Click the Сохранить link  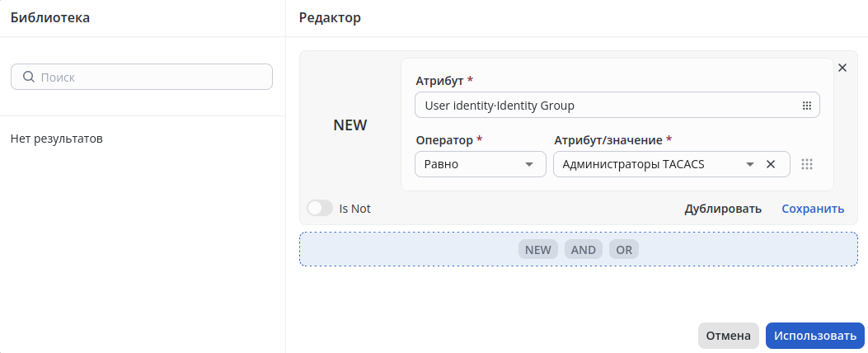813,209
